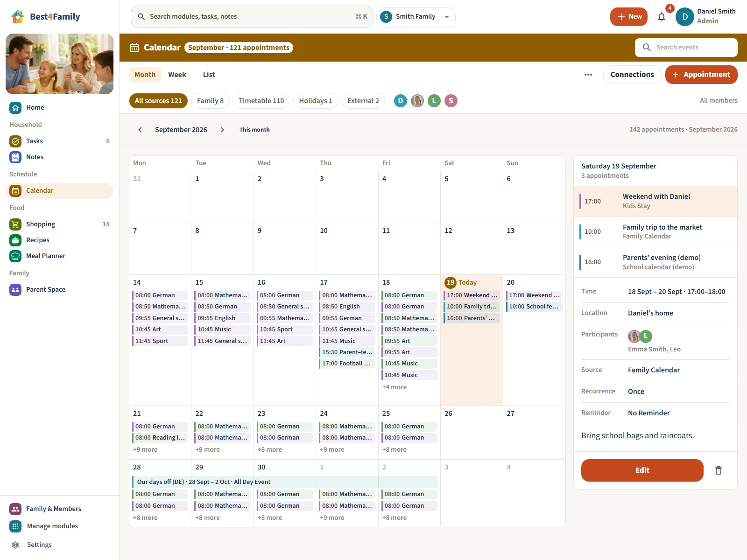Jump to This month

tap(254, 130)
